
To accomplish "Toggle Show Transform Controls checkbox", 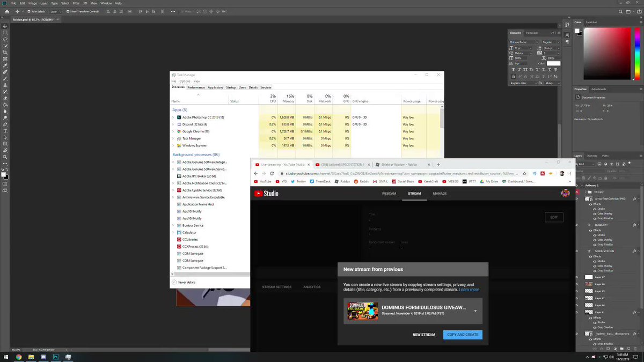I will 69,11.
